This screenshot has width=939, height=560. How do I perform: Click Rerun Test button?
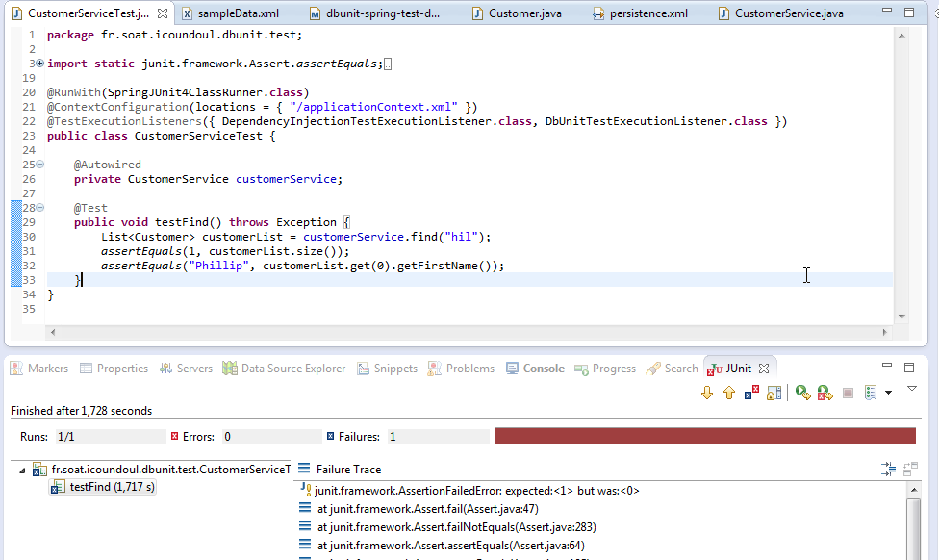[x=802, y=393]
